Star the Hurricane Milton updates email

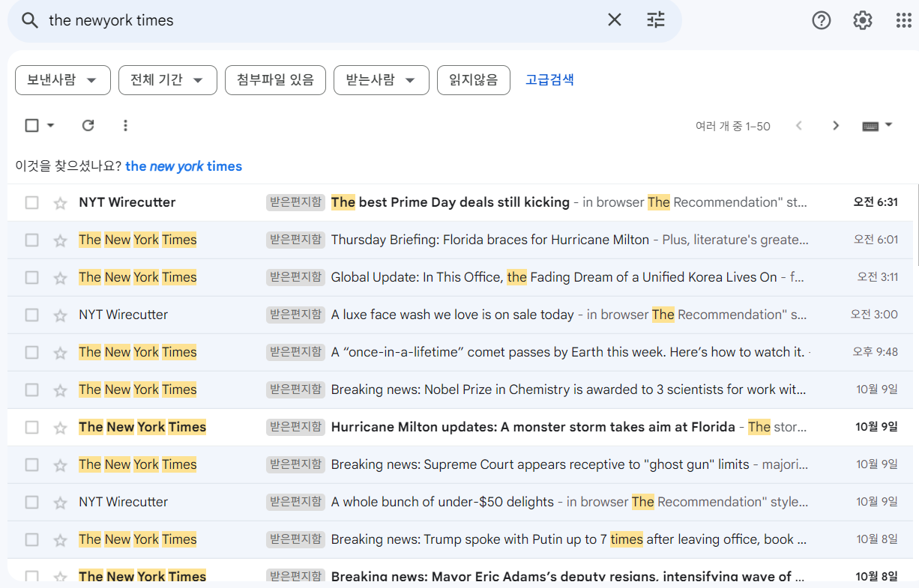click(60, 427)
